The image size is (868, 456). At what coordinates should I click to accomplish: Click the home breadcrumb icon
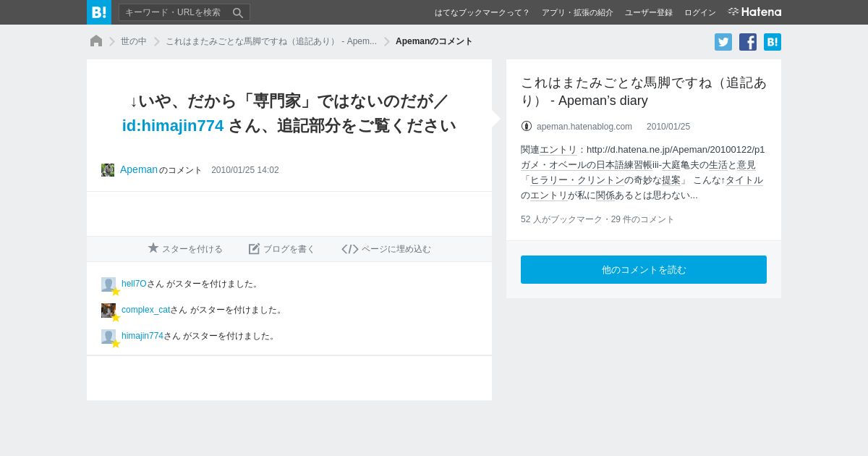coord(96,41)
